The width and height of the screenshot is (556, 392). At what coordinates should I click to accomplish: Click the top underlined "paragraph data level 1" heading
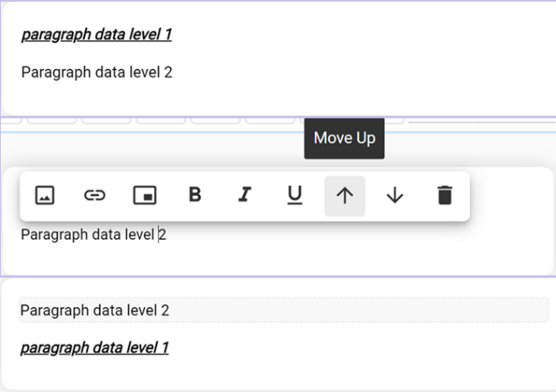pyautogui.click(x=97, y=34)
